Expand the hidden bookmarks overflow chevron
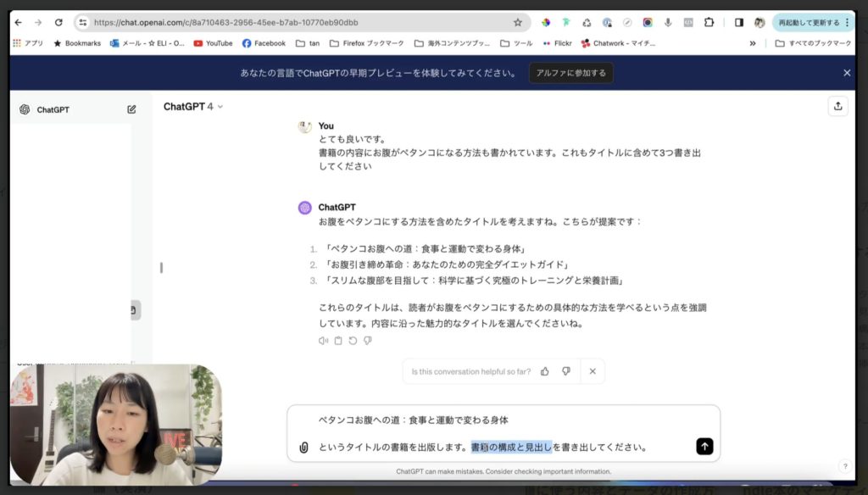The width and height of the screenshot is (868, 495). (752, 43)
